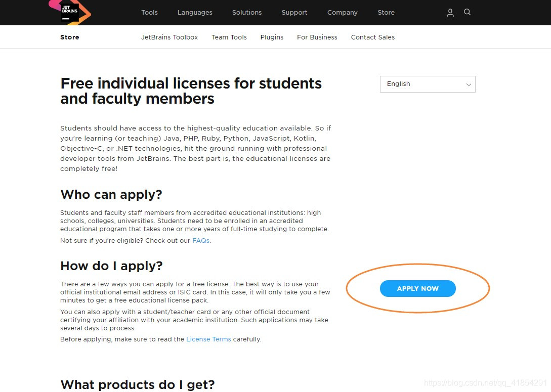The image size is (551, 392).
Task: Open the account profile icon
Action: [450, 13]
